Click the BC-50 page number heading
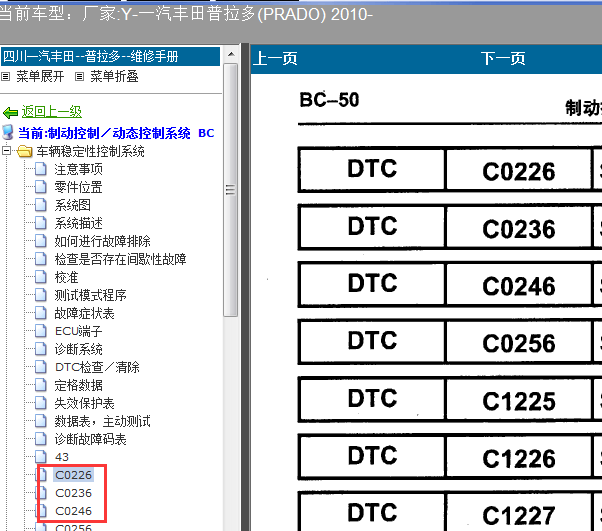Image resolution: width=602 pixels, height=531 pixels. pos(329,100)
